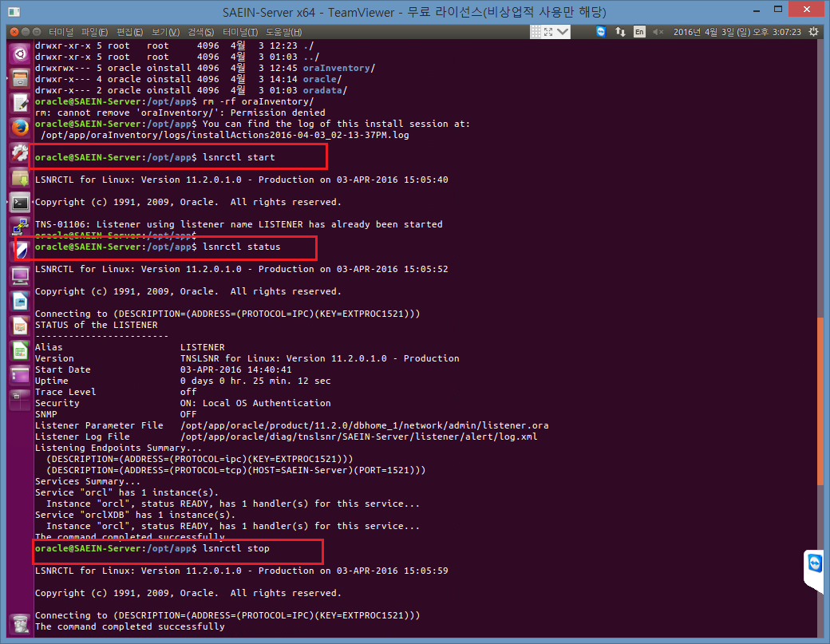Click the TeamViewer window title bar icon
This screenshot has width=830, height=644.
[x=14, y=12]
